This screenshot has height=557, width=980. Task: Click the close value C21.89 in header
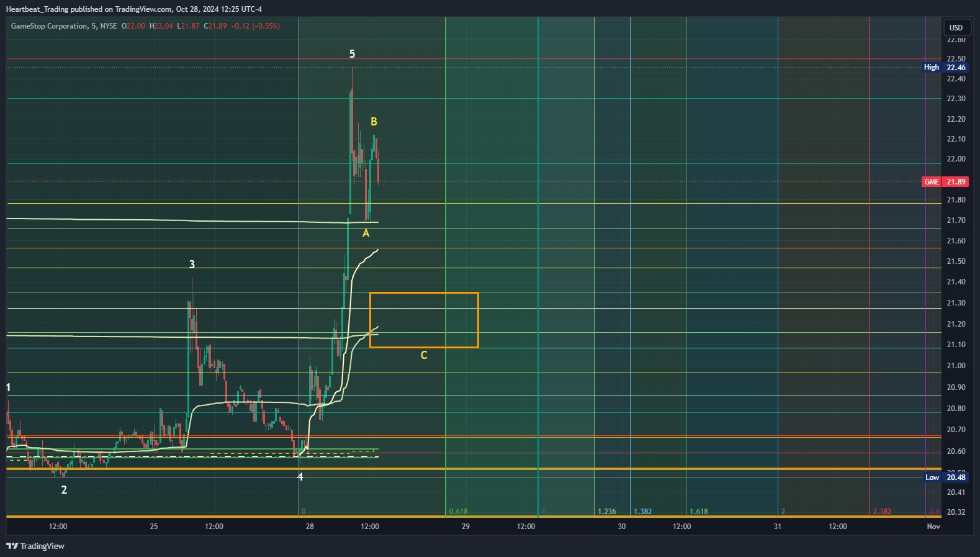click(x=215, y=26)
